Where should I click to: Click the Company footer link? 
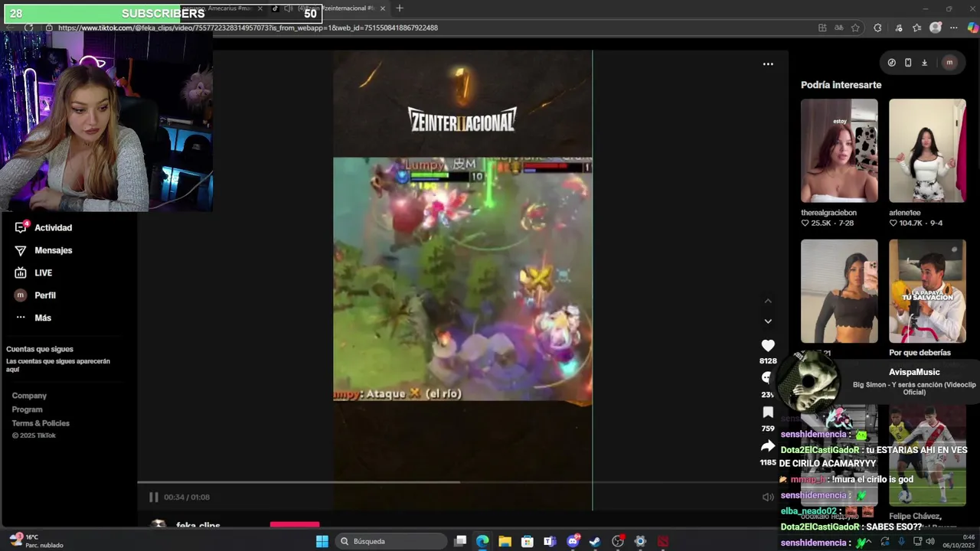click(x=29, y=396)
